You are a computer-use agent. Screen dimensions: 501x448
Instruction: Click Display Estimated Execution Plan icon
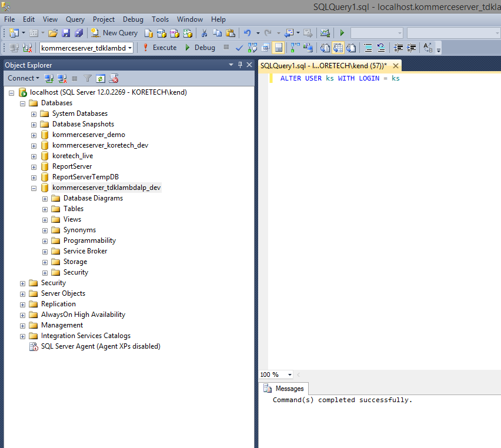(252, 48)
